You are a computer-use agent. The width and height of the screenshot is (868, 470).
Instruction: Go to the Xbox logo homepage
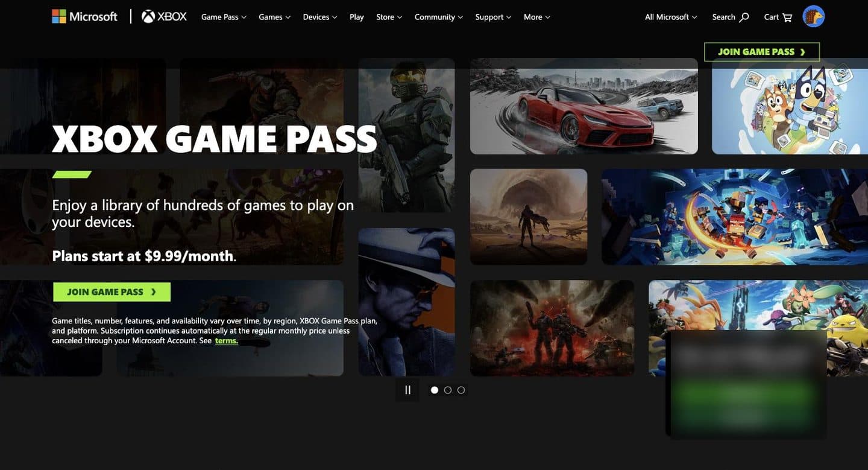point(164,16)
